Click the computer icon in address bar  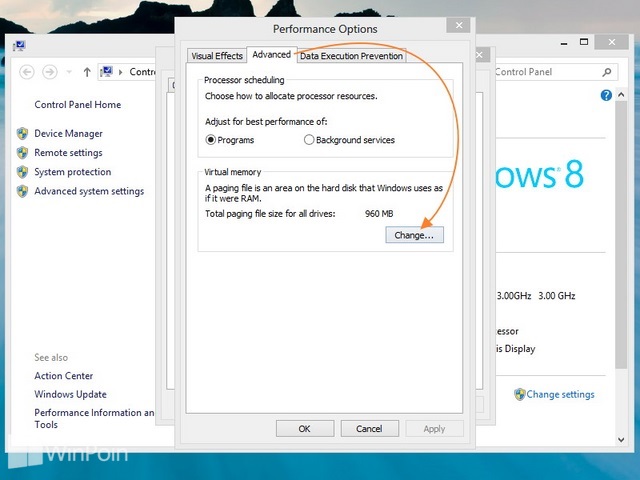(107, 72)
